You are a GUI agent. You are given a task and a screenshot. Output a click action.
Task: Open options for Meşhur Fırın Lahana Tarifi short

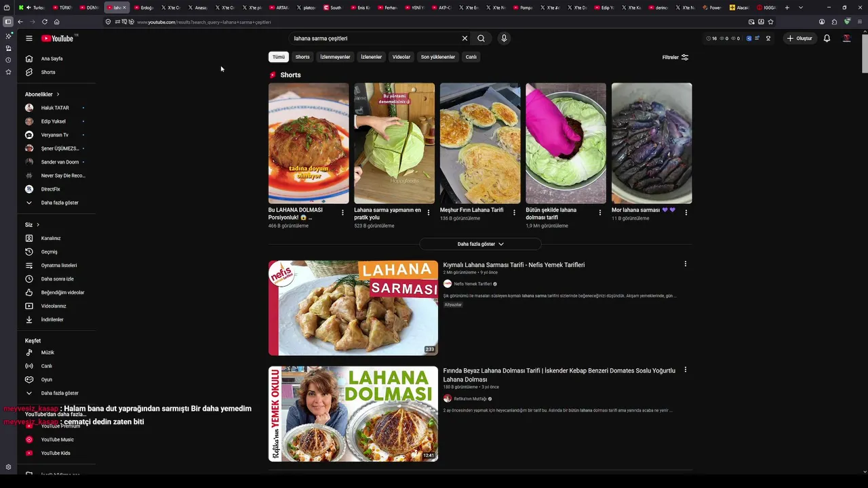click(x=514, y=212)
